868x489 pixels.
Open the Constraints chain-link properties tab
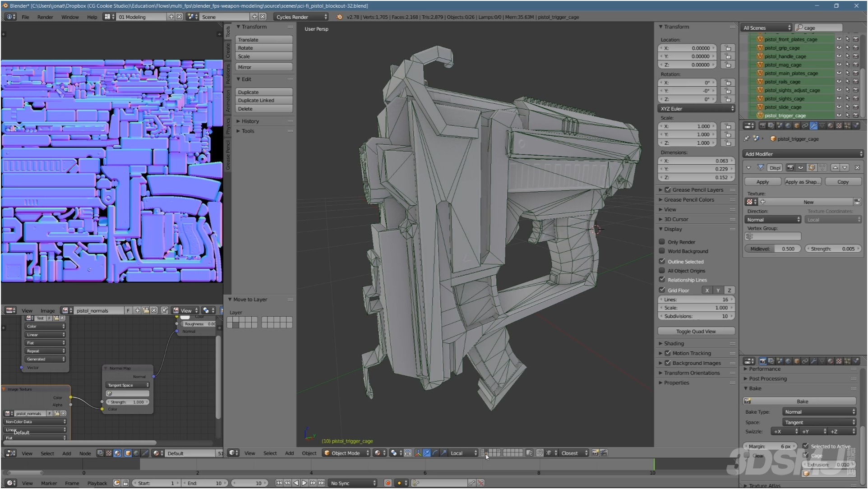(805, 126)
